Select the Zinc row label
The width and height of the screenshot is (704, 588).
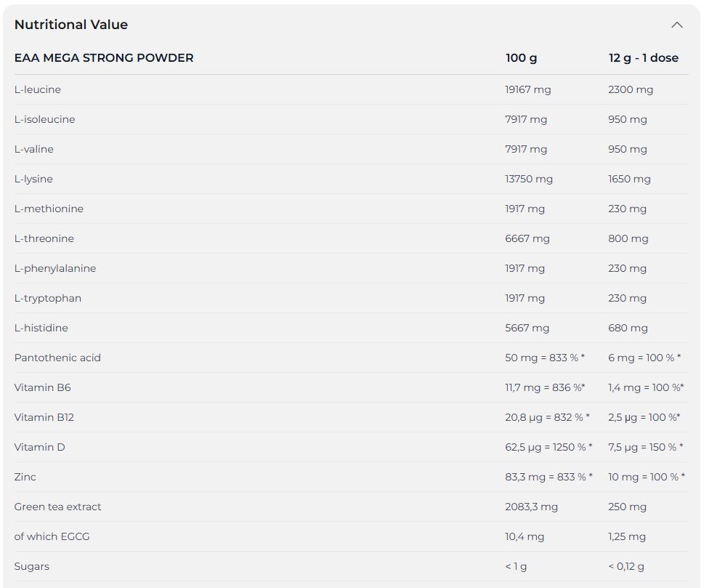coord(25,477)
